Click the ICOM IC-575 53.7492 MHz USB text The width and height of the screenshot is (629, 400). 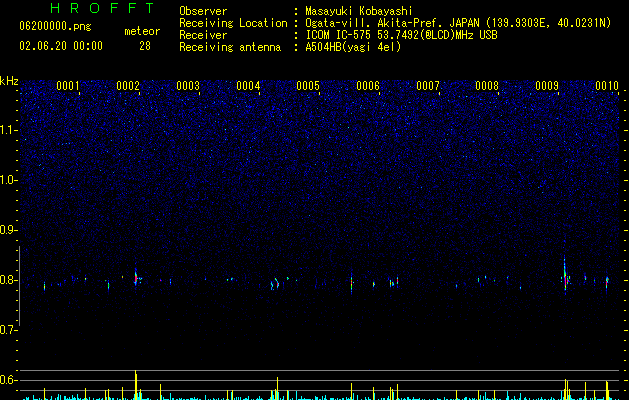pos(401,35)
